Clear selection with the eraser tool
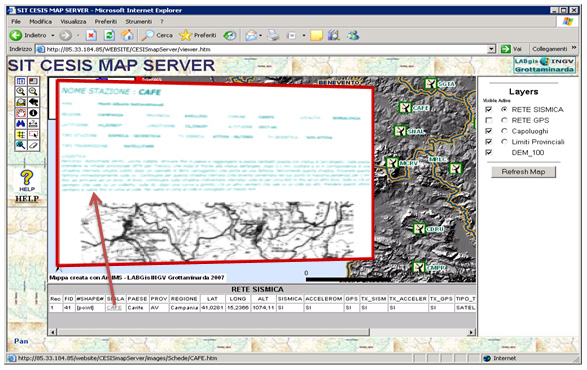Image resolution: width=587 pixels, height=370 pixels. pyautogui.click(x=33, y=145)
